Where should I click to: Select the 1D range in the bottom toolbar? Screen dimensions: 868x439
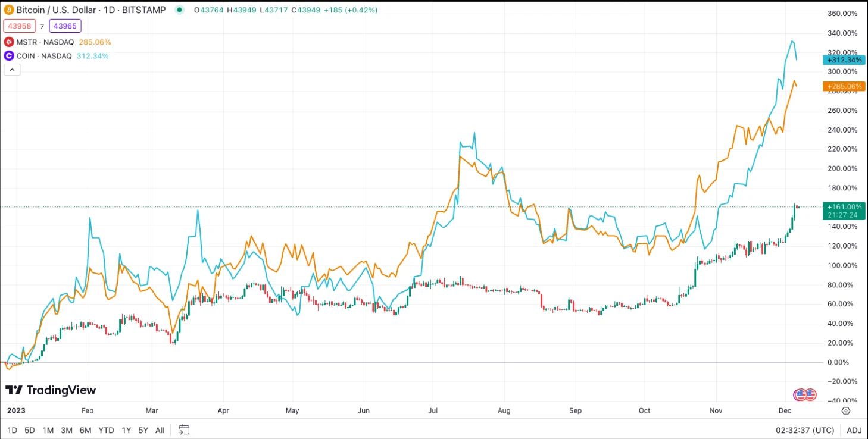pyautogui.click(x=13, y=430)
